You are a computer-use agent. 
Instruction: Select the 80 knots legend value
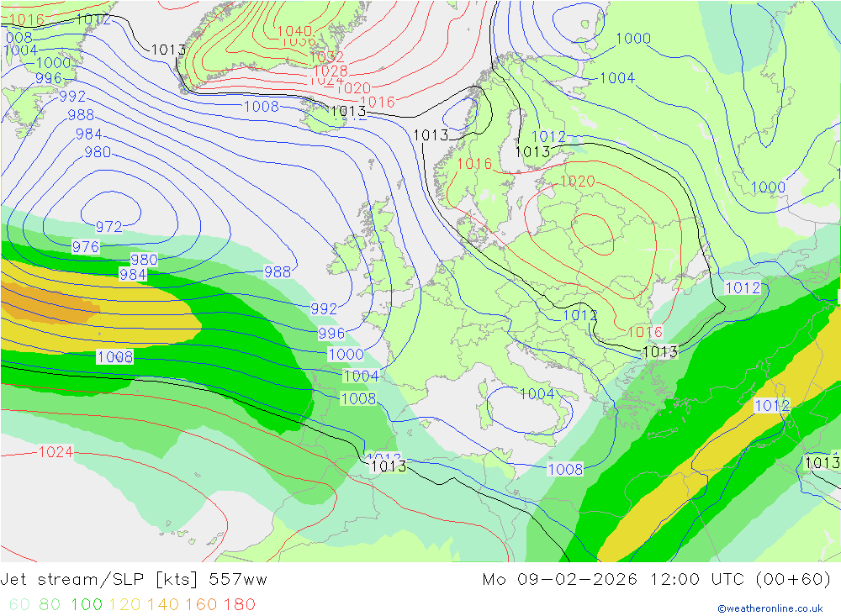click(50, 604)
